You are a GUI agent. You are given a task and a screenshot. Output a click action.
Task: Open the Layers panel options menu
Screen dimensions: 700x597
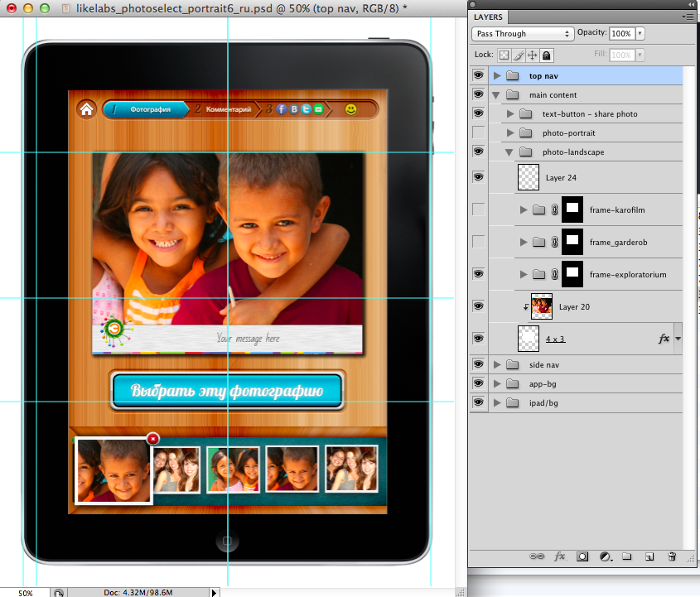click(688, 17)
